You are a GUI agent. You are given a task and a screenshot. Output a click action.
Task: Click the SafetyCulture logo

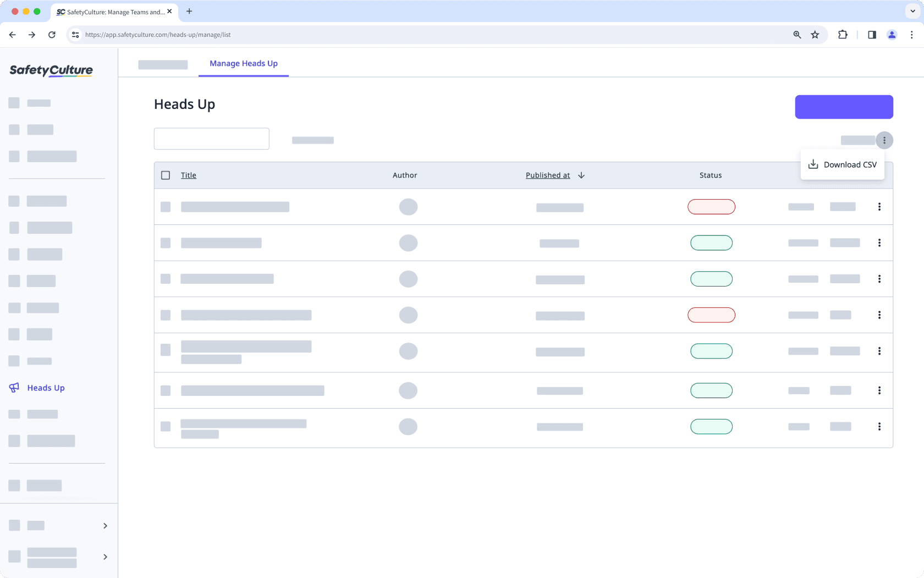pos(51,70)
